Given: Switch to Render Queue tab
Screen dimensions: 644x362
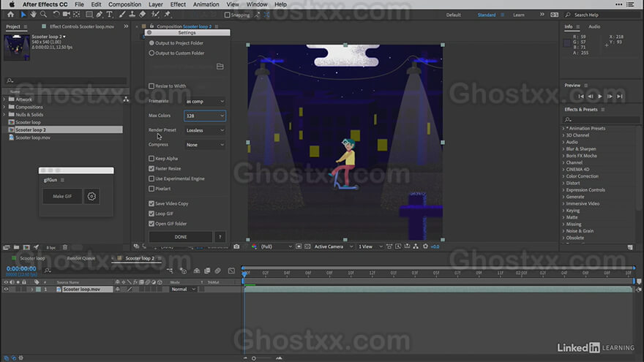Looking at the screenshot, I should point(81,258).
